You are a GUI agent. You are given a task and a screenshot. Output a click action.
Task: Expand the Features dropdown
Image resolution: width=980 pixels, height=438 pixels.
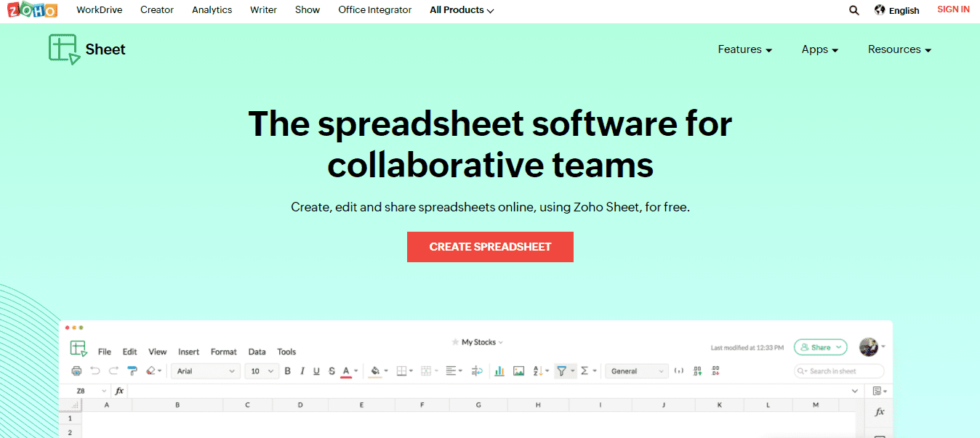click(x=745, y=49)
